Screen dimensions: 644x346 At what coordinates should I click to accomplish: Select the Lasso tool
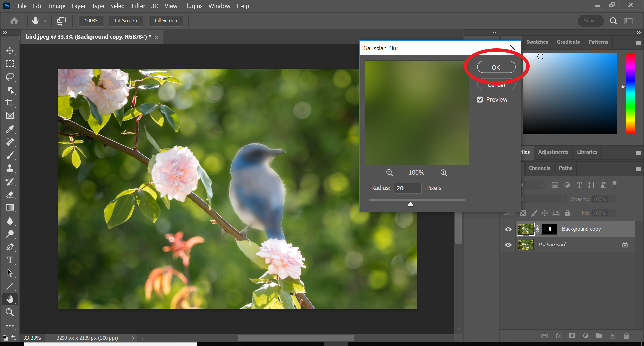click(x=10, y=77)
